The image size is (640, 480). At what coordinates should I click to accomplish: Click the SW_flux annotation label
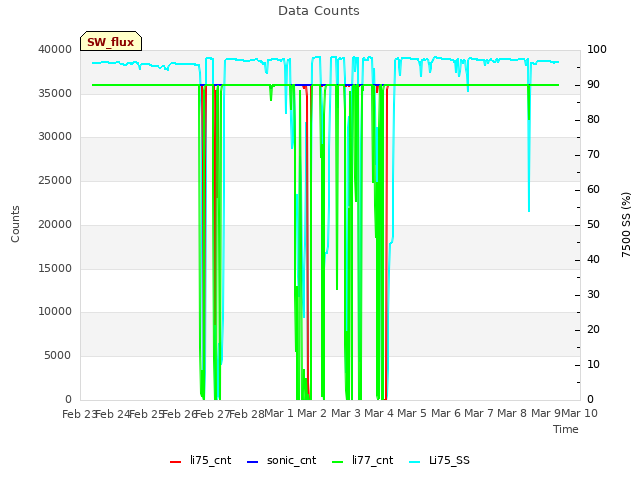coord(111,41)
